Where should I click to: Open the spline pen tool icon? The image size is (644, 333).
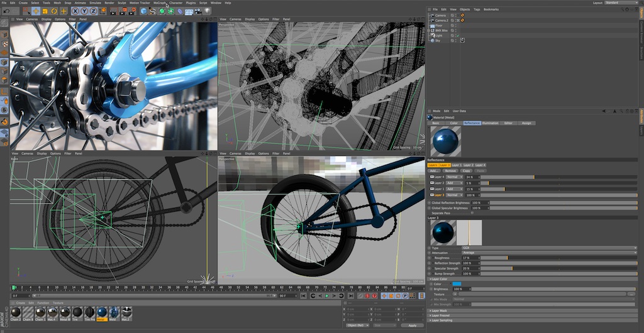pos(152,11)
